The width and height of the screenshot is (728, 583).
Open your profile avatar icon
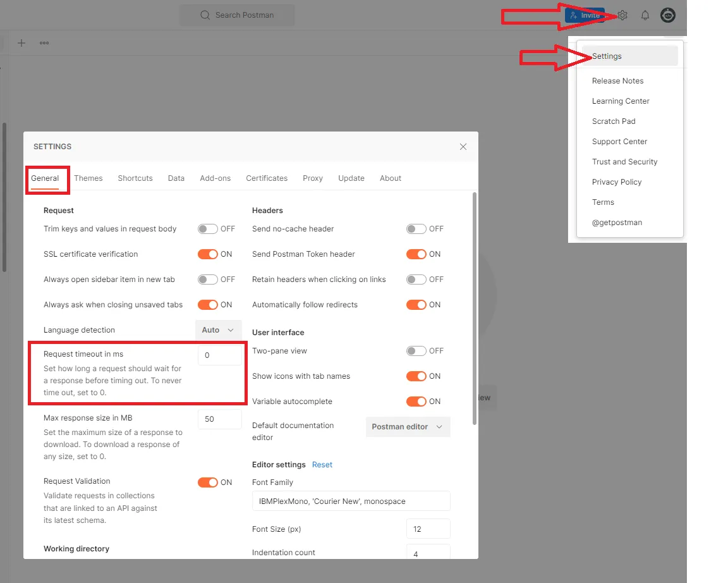tap(667, 15)
